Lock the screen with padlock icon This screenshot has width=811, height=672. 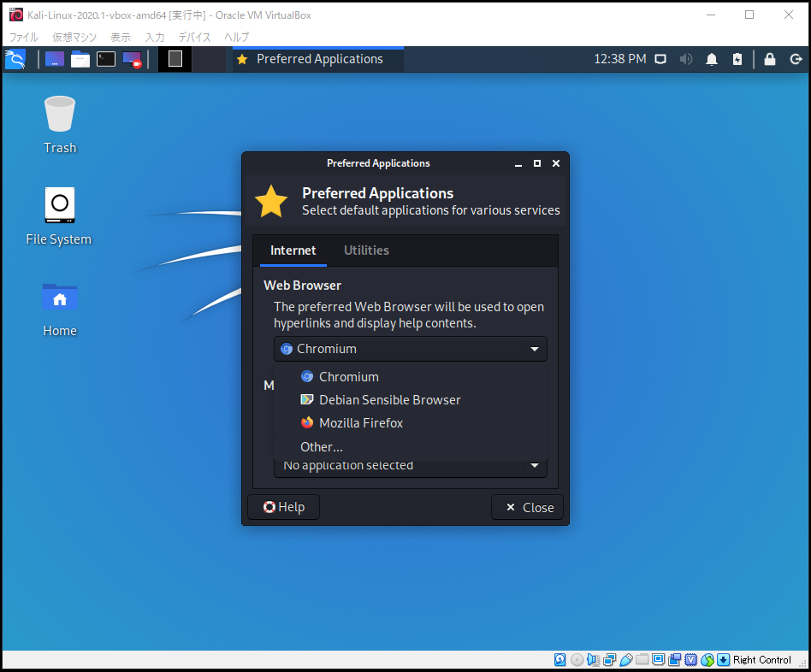point(770,59)
